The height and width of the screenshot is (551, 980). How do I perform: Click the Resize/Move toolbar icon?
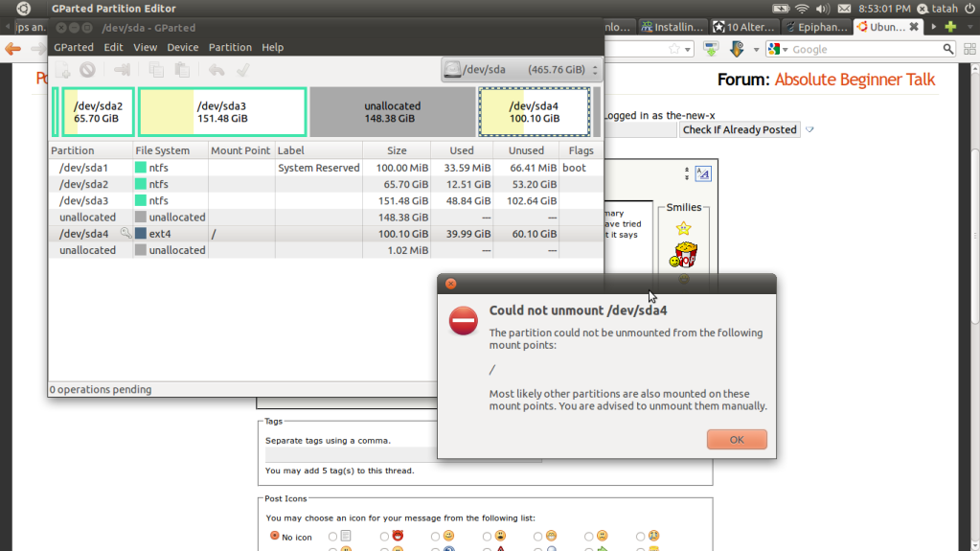[122, 70]
